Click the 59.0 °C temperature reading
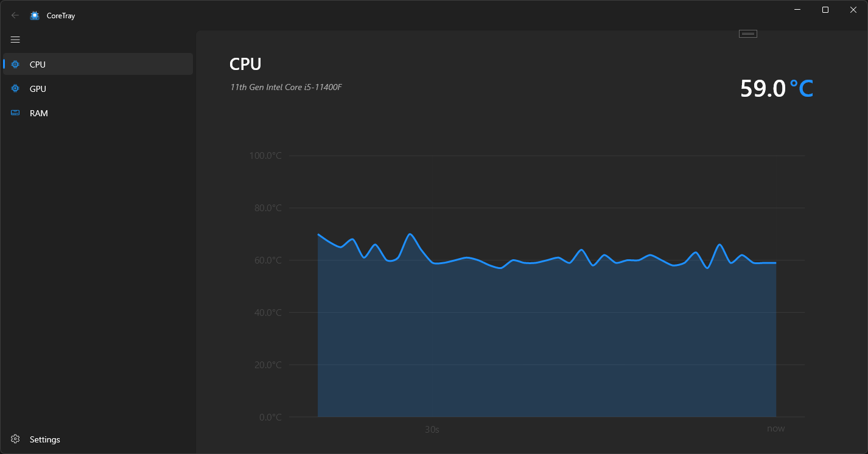The image size is (868, 454). coord(776,89)
